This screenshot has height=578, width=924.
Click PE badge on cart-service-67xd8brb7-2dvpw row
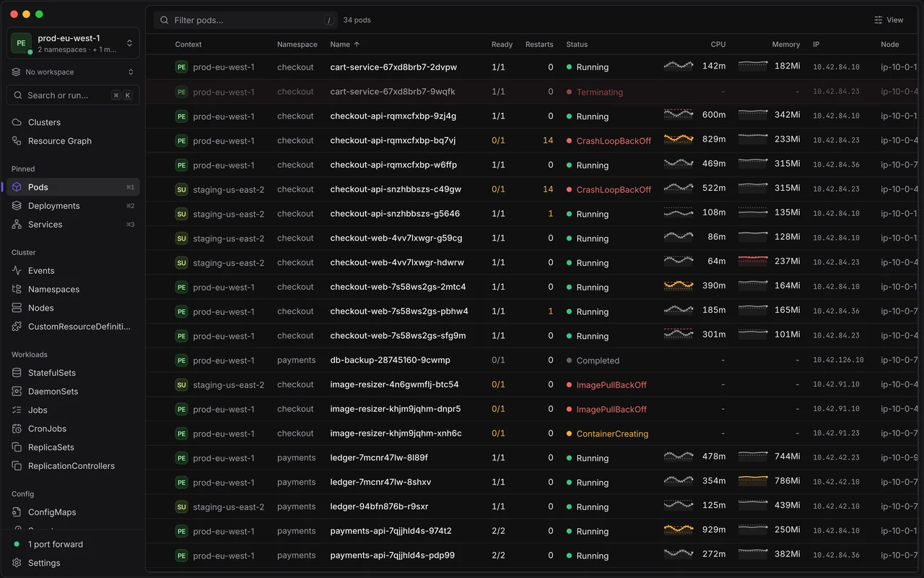tap(181, 67)
